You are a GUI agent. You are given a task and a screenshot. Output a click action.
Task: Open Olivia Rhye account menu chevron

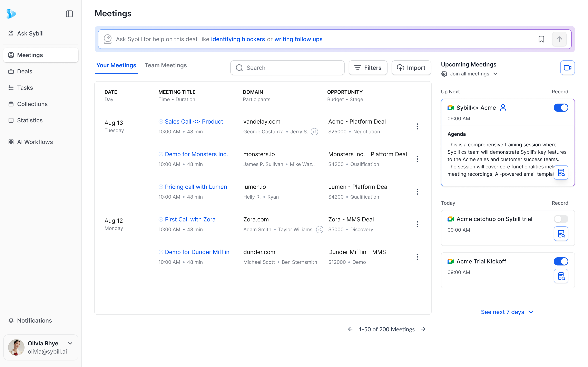point(70,343)
